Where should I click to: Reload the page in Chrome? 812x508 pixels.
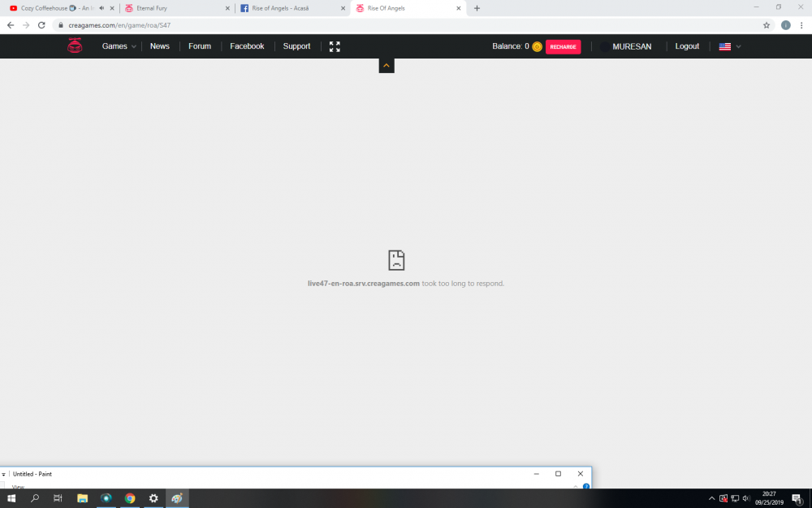point(41,25)
